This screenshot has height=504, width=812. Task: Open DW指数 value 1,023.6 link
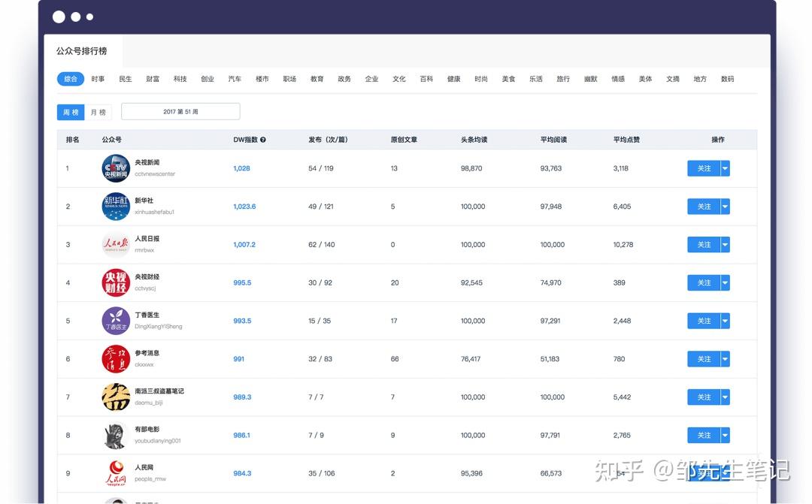pos(244,207)
